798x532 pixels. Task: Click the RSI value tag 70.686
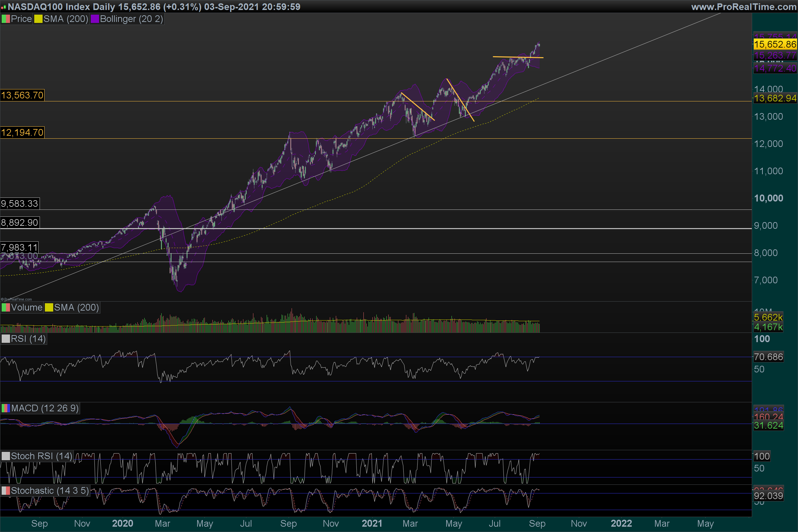pyautogui.click(x=768, y=357)
